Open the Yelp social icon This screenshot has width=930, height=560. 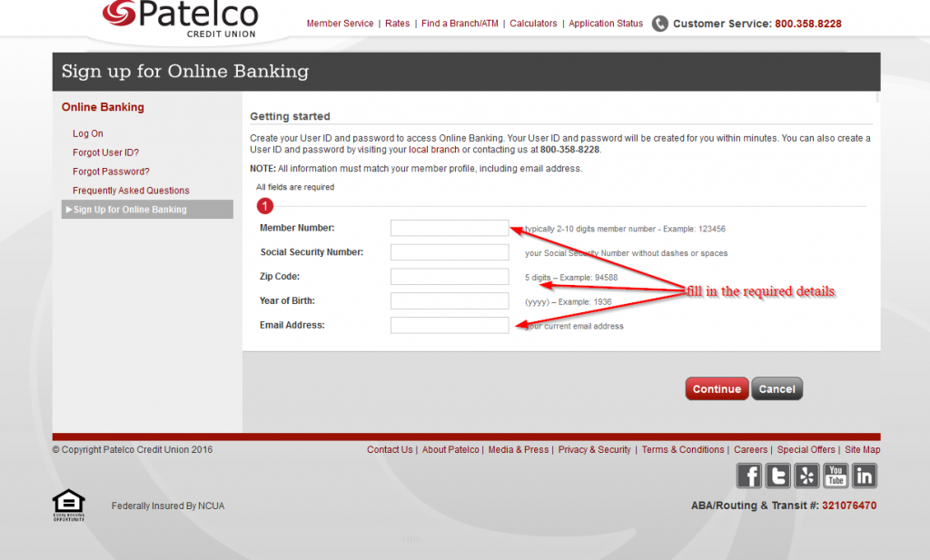point(806,476)
